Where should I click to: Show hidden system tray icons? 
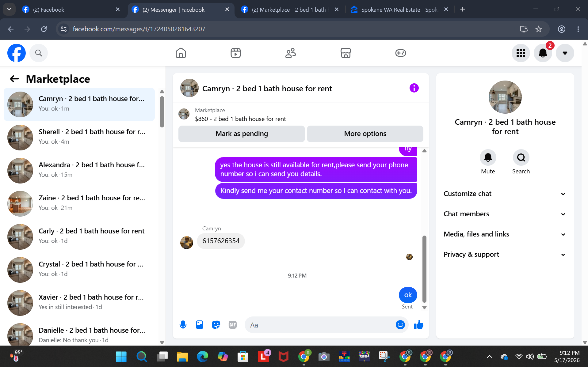click(490, 357)
